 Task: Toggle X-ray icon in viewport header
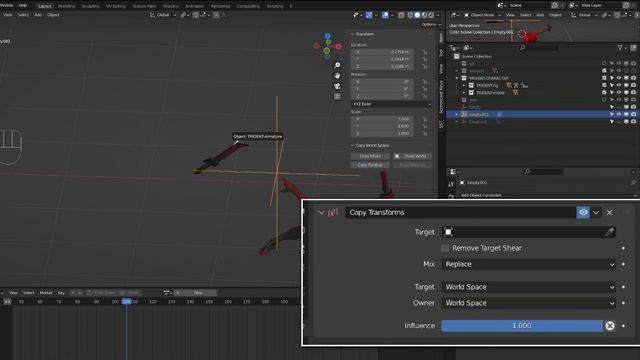pyautogui.click(x=402, y=15)
